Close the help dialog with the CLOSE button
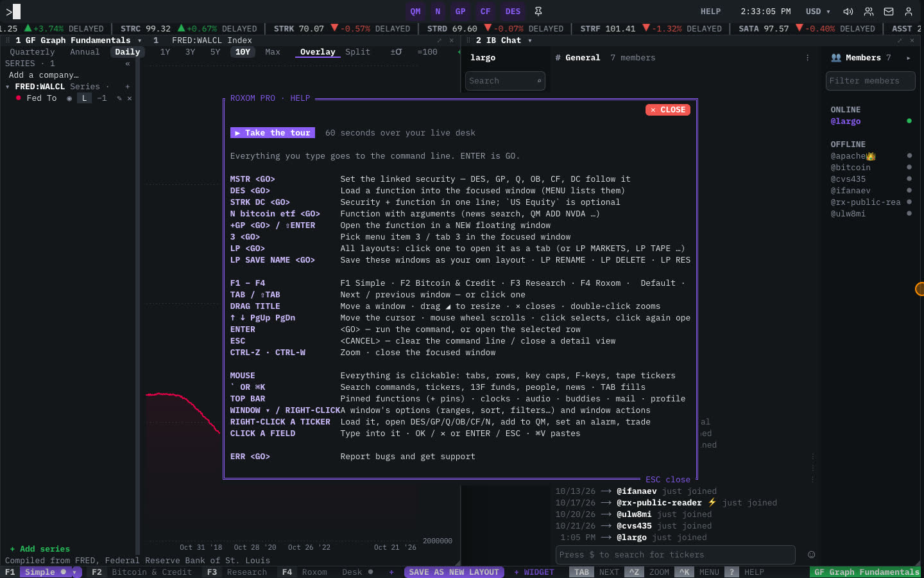Image resolution: width=924 pixels, height=578 pixels. [x=668, y=110]
